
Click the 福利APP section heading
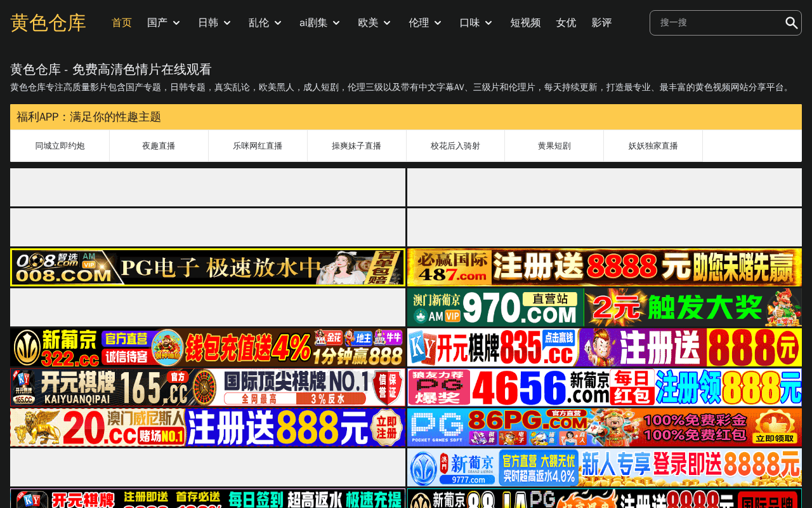click(89, 117)
